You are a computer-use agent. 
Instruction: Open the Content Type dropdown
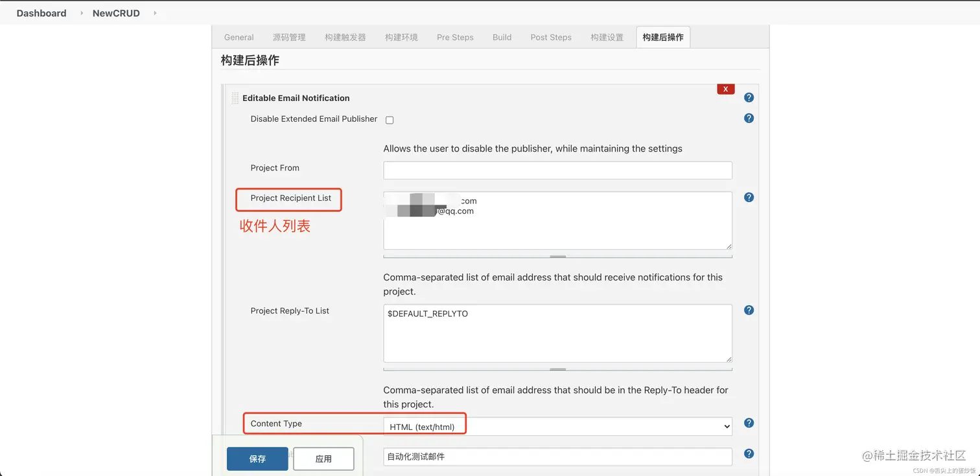(557, 426)
